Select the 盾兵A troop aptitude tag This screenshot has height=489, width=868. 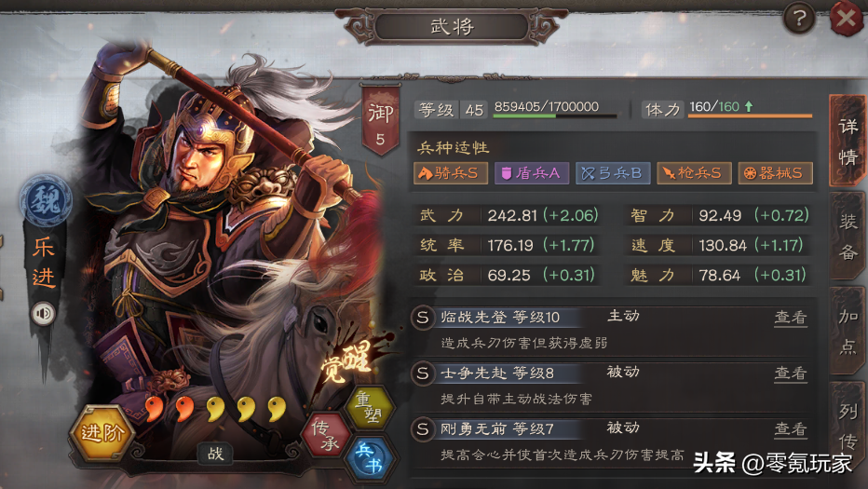(532, 173)
